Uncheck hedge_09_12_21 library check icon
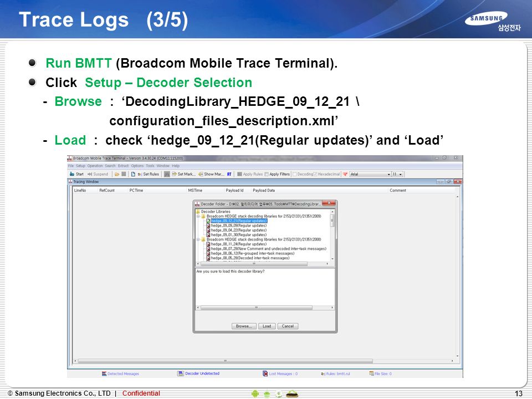 click(x=208, y=221)
